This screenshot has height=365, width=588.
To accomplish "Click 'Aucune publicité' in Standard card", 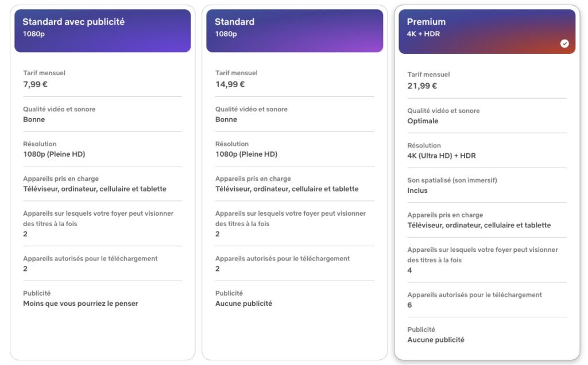I will click(x=243, y=304).
